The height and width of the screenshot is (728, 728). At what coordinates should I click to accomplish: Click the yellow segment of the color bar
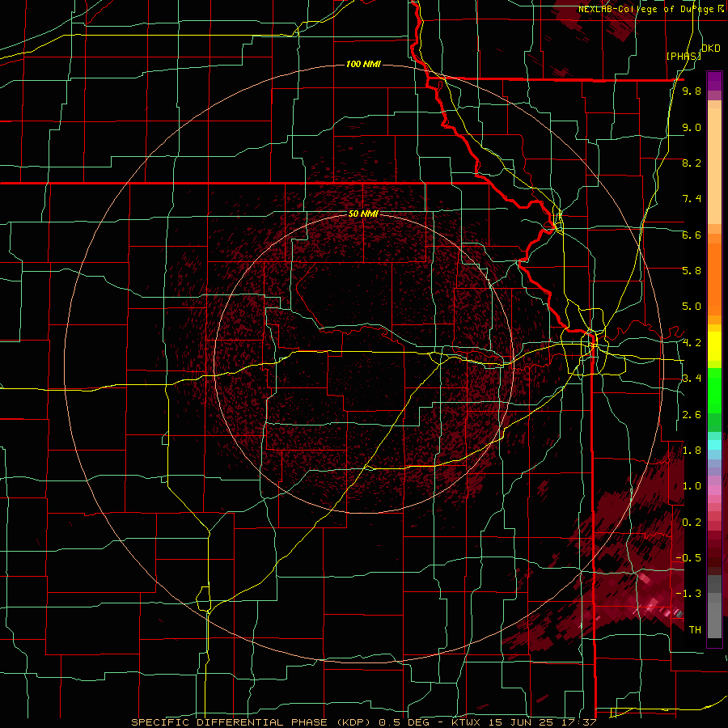tap(714, 346)
